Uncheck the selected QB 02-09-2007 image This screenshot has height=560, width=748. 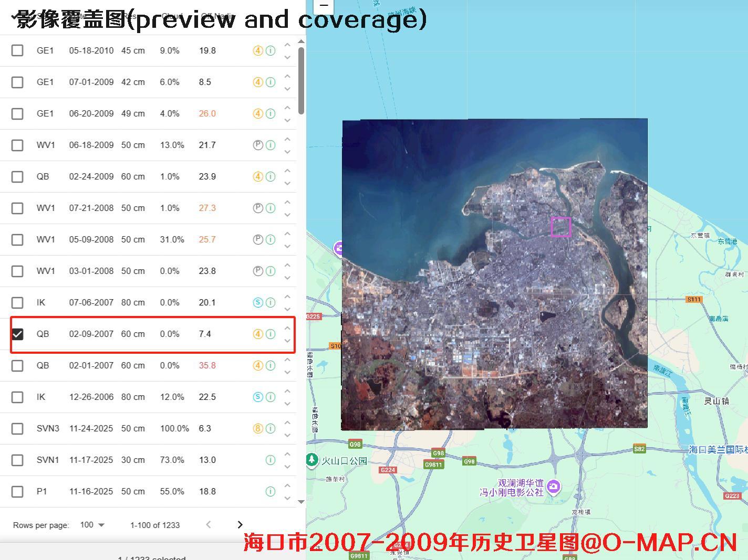17,334
